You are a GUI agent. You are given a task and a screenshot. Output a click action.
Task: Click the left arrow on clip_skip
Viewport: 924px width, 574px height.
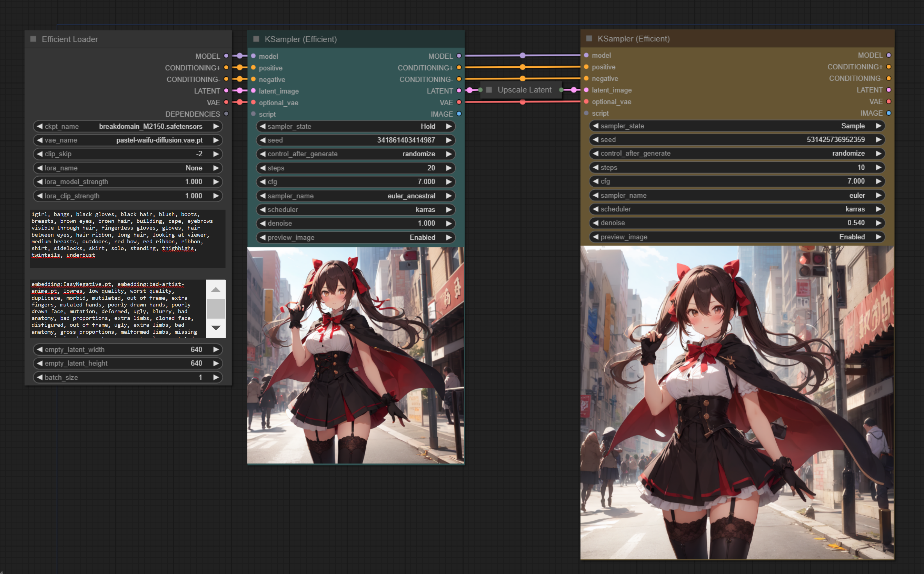(x=40, y=154)
